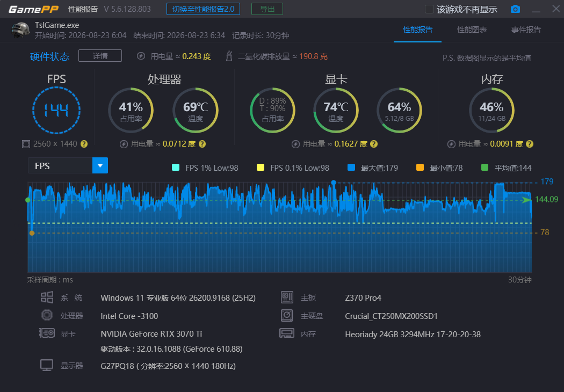Click the 切换至性能报告2.0 button
The image size is (564, 392).
point(203,9)
